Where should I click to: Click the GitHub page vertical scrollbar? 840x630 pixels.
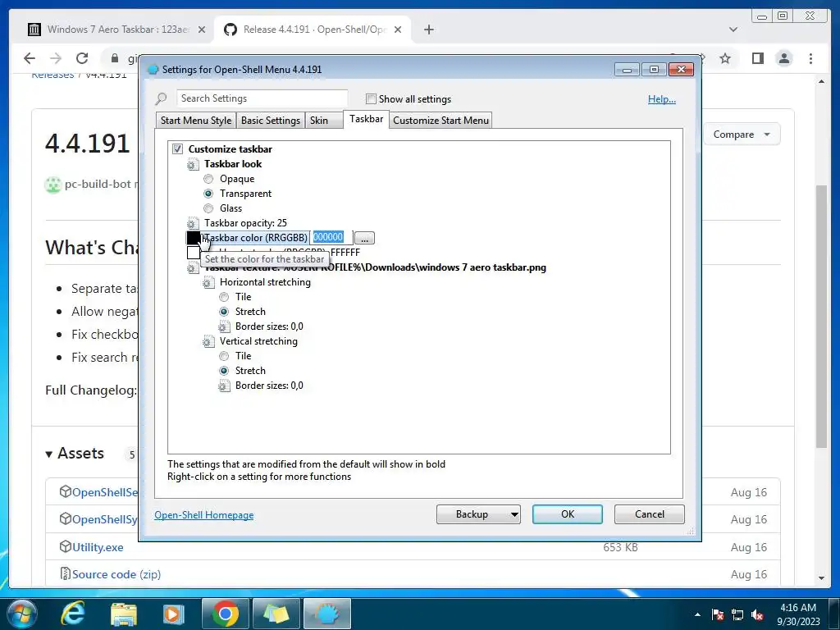pyautogui.click(x=821, y=316)
